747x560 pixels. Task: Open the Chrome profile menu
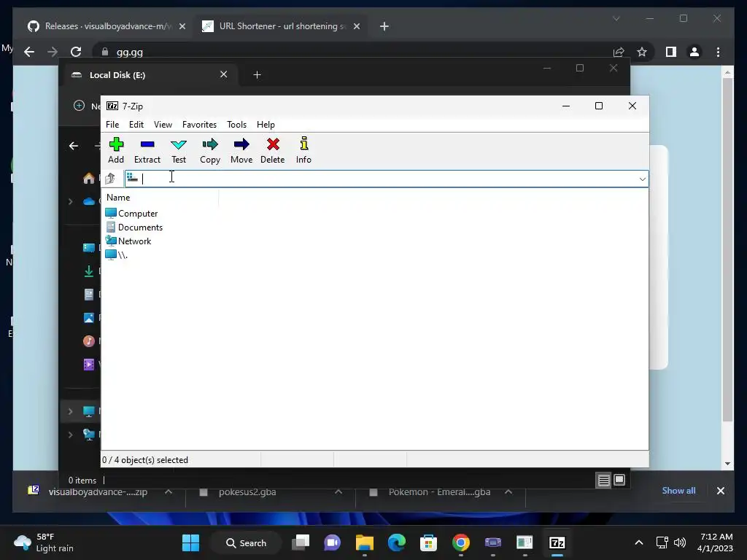694,52
